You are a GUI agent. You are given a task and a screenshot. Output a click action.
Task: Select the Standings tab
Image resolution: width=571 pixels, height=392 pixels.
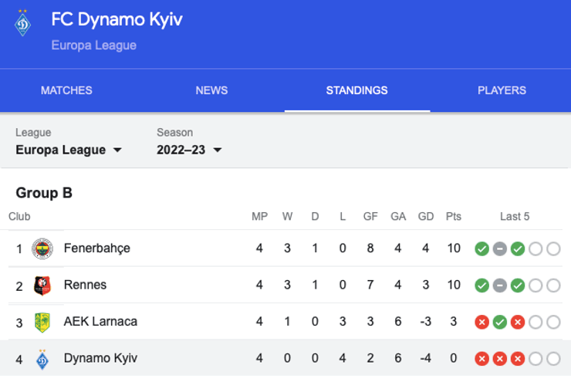point(356,90)
